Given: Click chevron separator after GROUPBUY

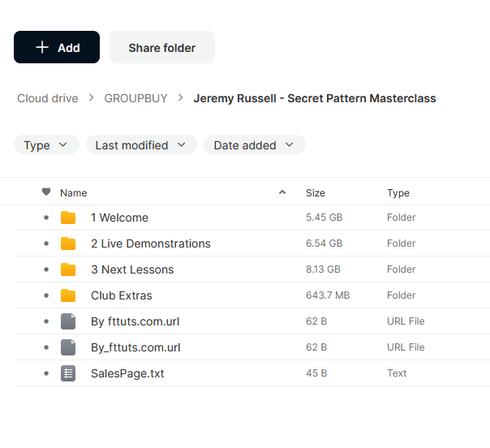Looking at the screenshot, I should tap(180, 98).
